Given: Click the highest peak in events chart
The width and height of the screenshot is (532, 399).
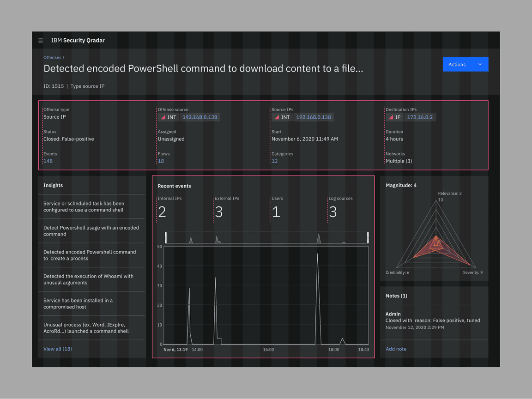Looking at the screenshot, I should (317, 254).
